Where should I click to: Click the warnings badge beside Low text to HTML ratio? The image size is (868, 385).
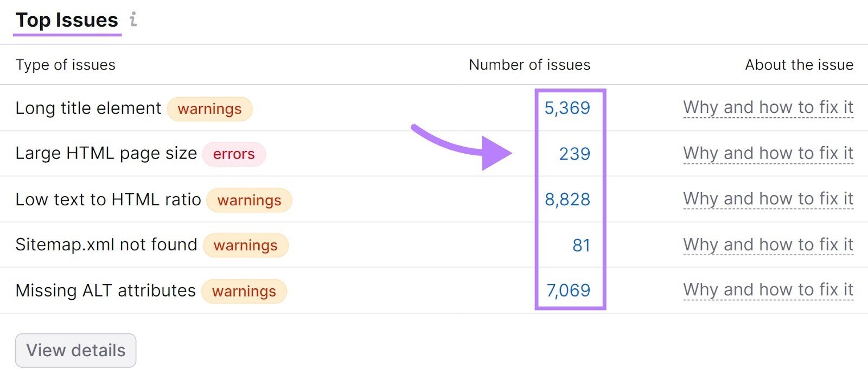[249, 200]
